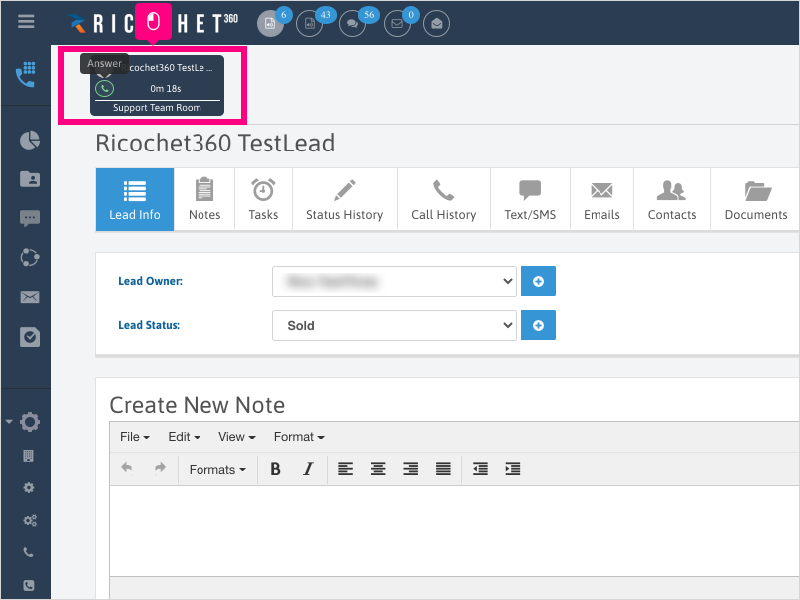Open the building icon in sidebar
800x600 pixels.
click(x=29, y=456)
